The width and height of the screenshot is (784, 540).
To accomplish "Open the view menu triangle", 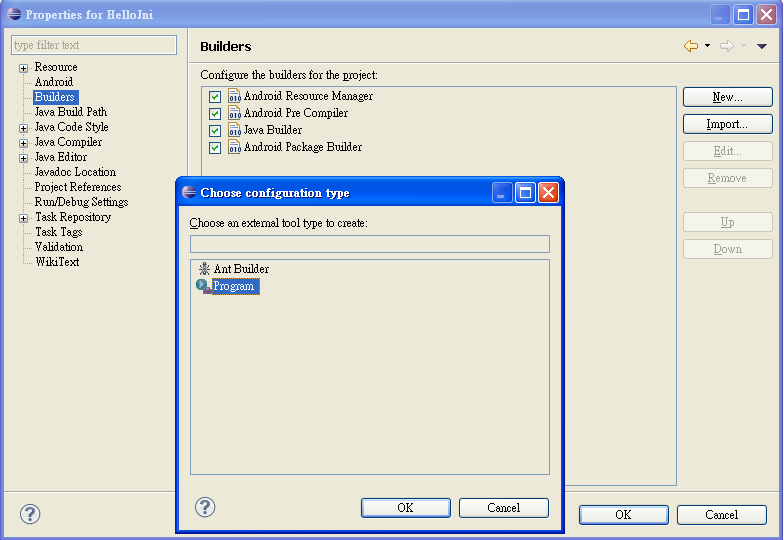I will point(762,46).
